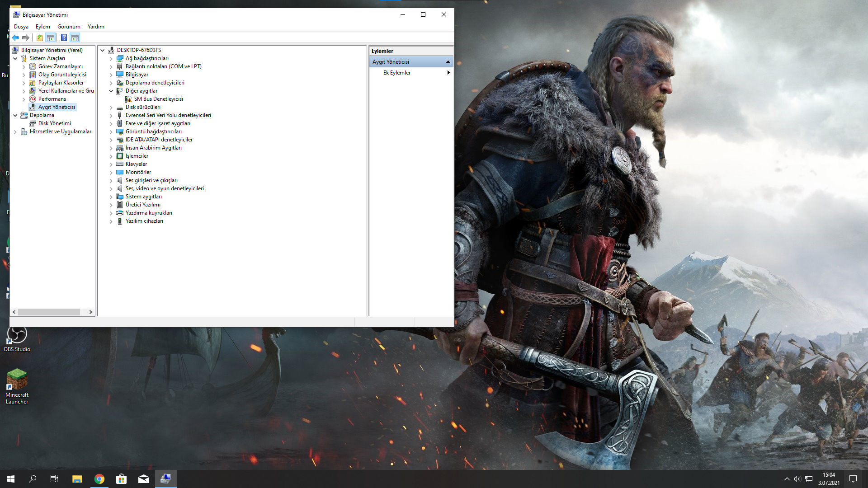Click the blue Back arrow in toolbar
The image size is (868, 488).
pyautogui.click(x=15, y=38)
